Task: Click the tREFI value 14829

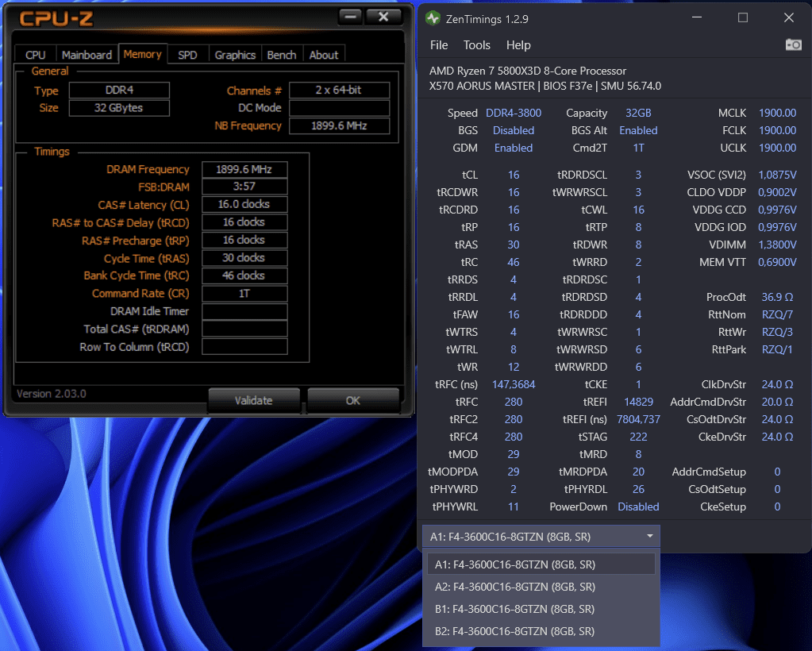Action: coord(638,402)
